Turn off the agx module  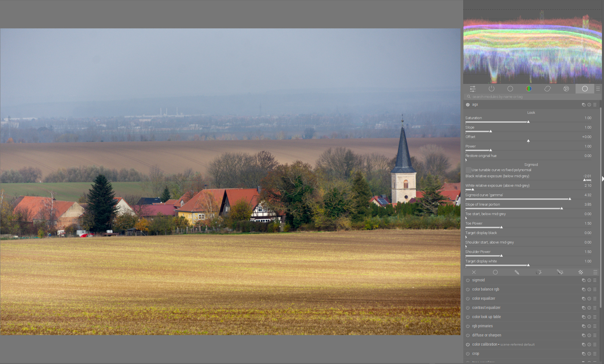click(x=468, y=105)
